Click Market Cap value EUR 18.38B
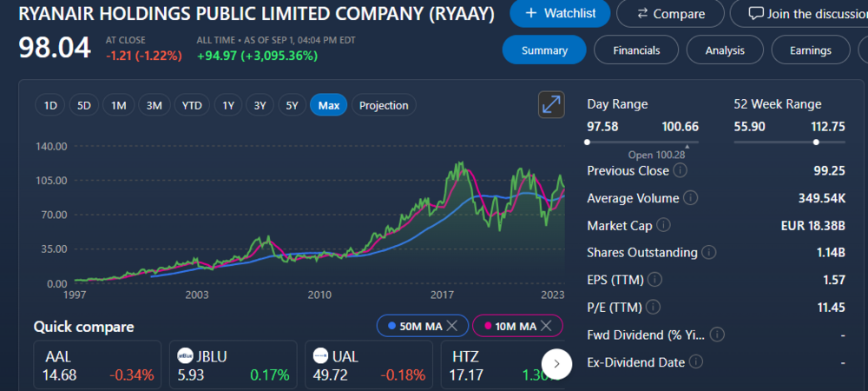Viewport: 868px width, 391px height. pos(812,225)
